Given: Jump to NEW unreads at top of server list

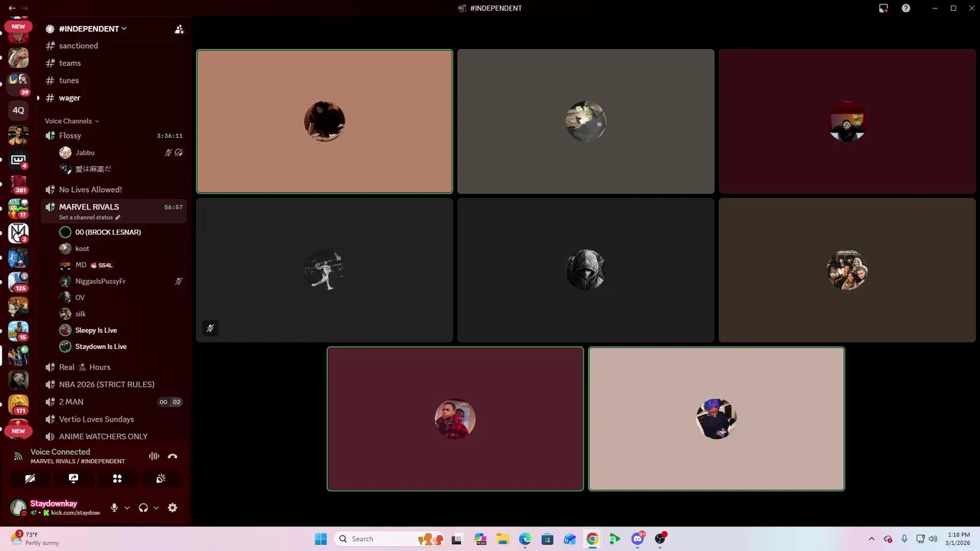Looking at the screenshot, I should click(18, 27).
